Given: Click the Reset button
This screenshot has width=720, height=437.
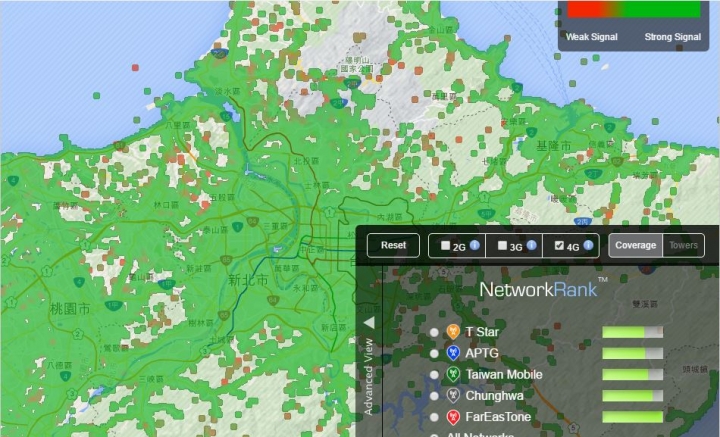Looking at the screenshot, I should click(x=393, y=246).
